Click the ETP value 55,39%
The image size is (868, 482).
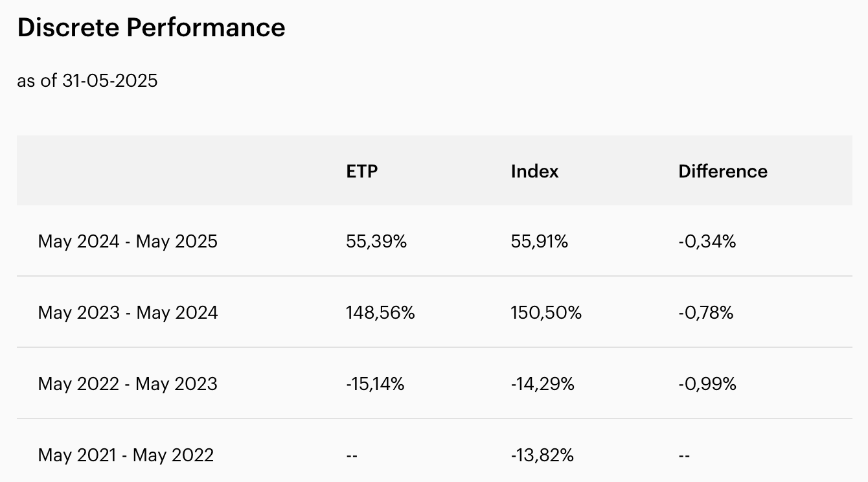tap(376, 242)
